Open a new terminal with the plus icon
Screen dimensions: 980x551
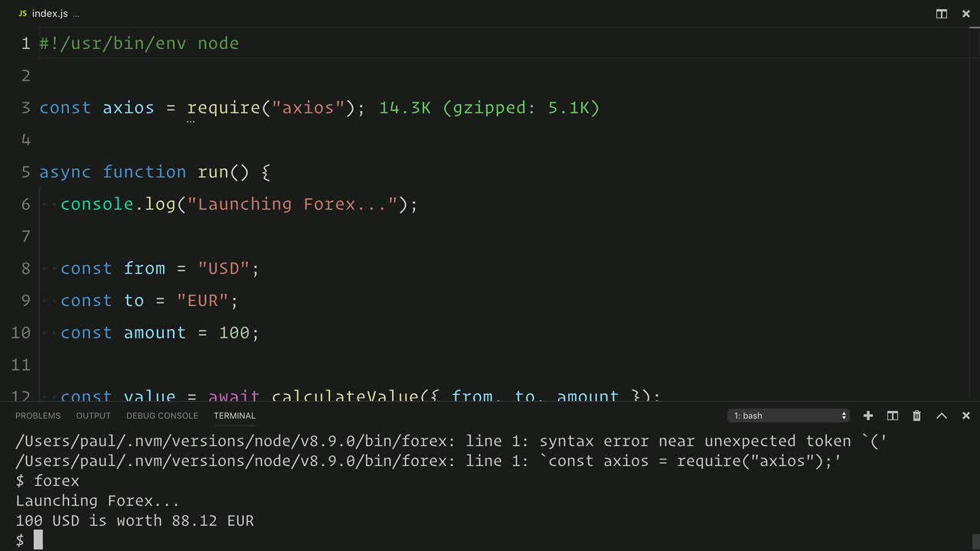point(867,416)
